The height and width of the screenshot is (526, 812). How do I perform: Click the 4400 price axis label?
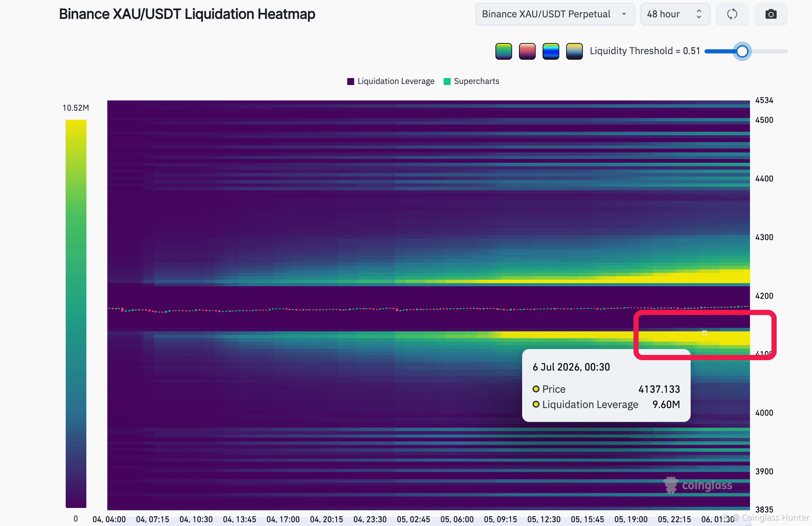(x=765, y=179)
